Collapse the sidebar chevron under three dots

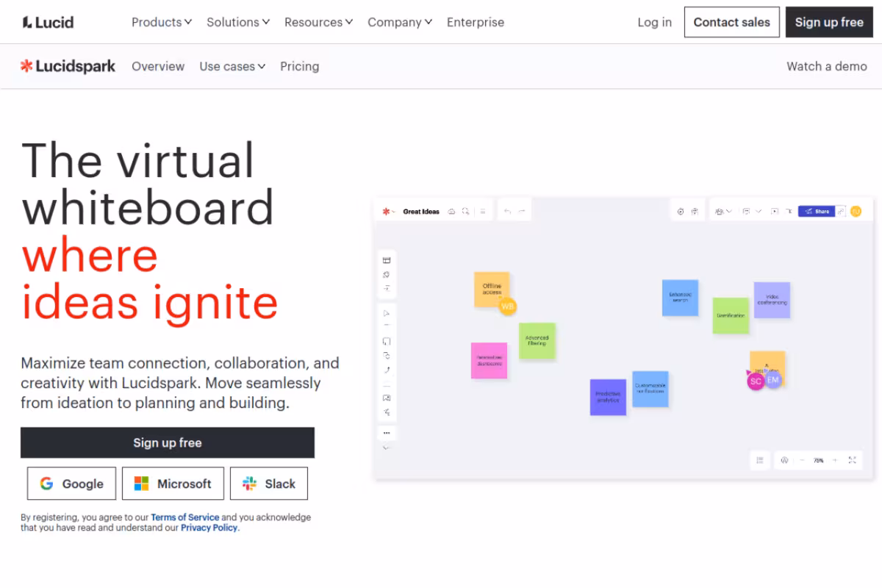(387, 448)
